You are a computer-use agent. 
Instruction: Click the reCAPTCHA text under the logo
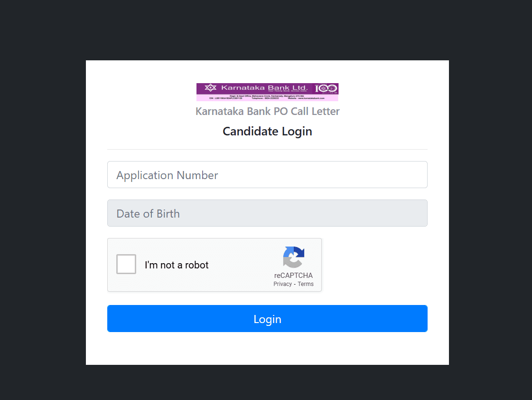293,276
